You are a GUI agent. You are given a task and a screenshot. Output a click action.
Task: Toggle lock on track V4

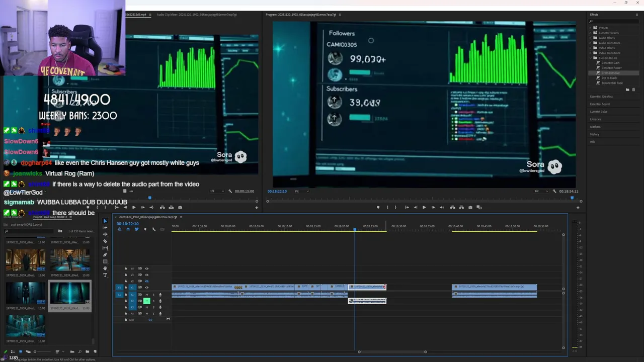click(126, 268)
